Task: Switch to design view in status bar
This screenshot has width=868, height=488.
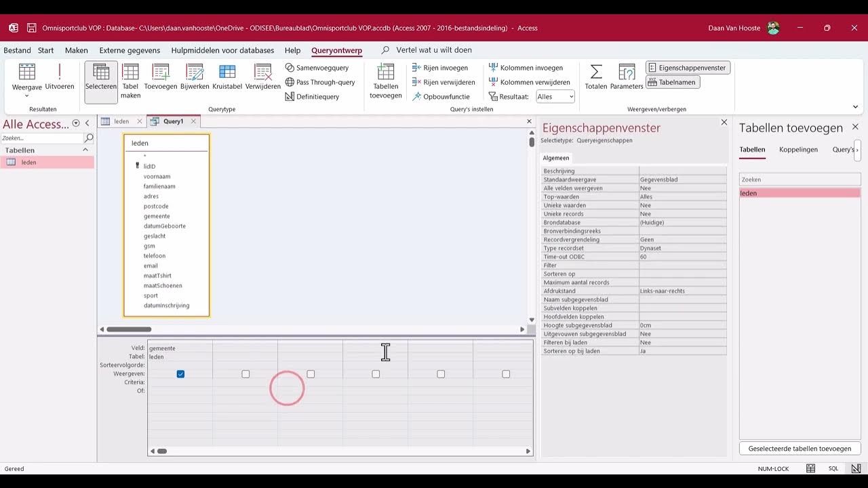Action: pos(856,468)
